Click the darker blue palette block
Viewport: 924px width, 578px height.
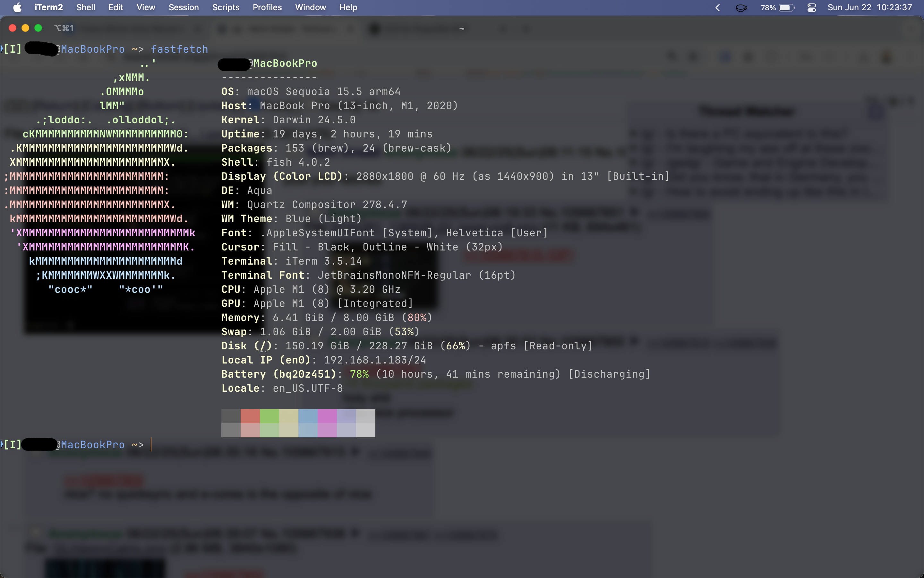point(308,416)
